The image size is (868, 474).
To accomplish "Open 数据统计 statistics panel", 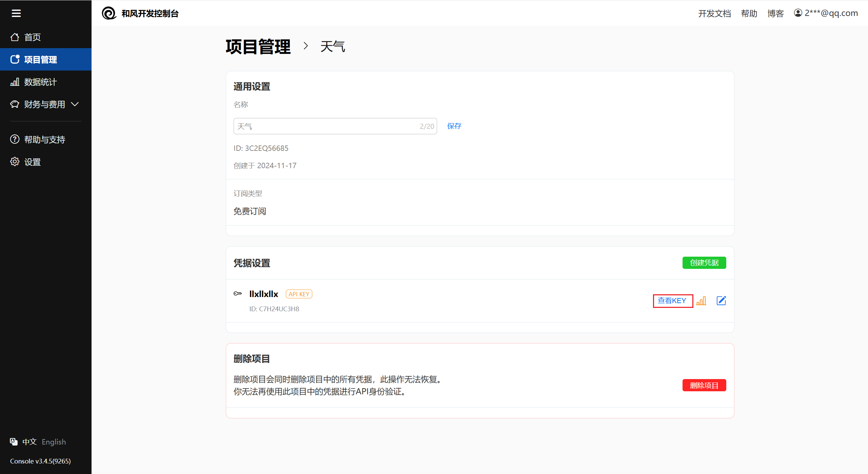I will click(41, 82).
